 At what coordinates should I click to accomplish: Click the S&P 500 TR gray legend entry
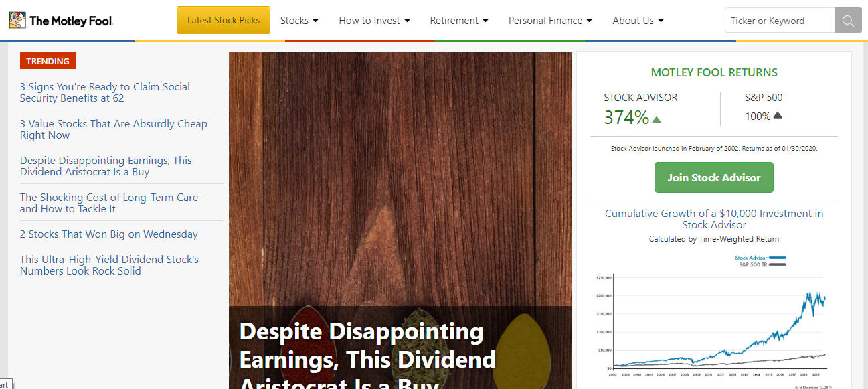762,264
